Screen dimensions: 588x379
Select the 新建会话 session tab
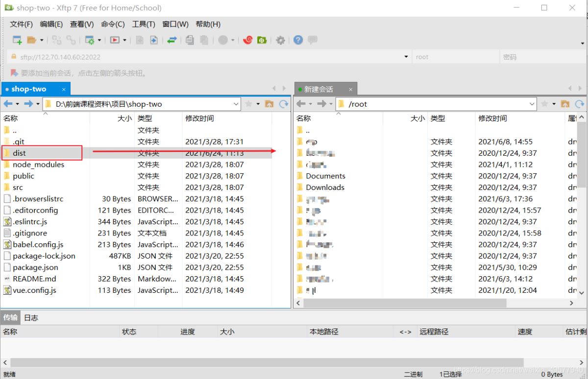tap(318, 89)
